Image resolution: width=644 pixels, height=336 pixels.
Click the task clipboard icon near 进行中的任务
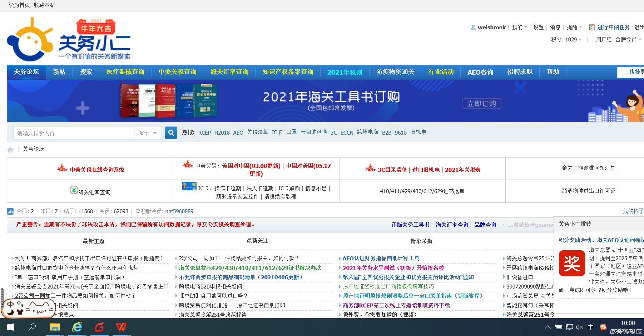tap(592, 27)
